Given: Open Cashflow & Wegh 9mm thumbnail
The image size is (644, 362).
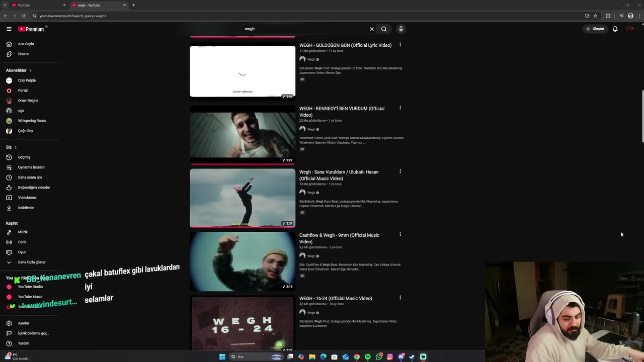Looking at the screenshot, I should (243, 261).
